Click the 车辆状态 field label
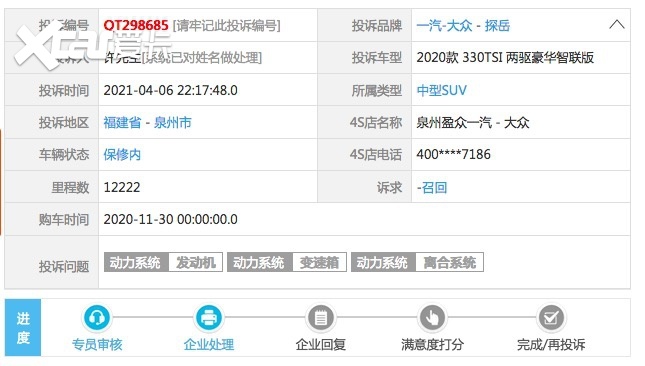This screenshot has width=645, height=366. click(x=64, y=155)
